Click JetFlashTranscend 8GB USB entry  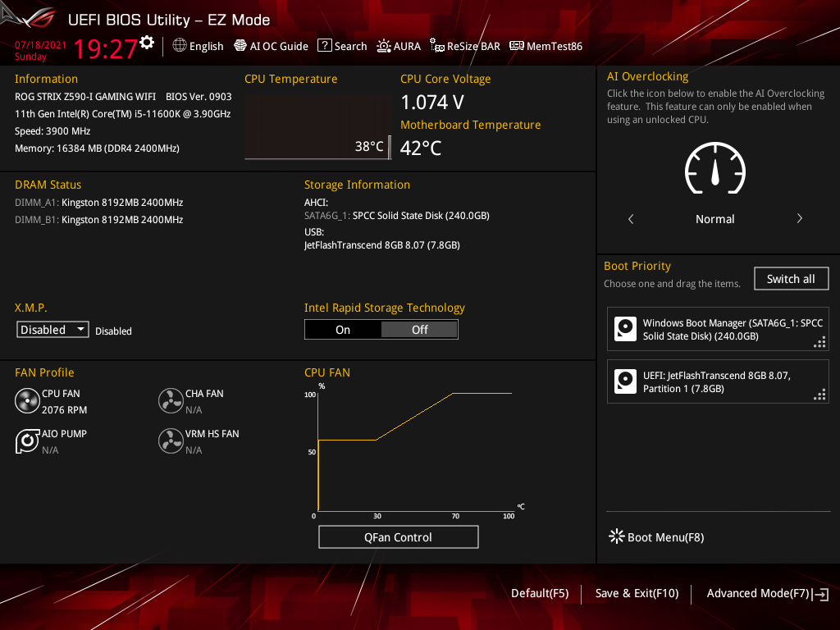click(381, 244)
